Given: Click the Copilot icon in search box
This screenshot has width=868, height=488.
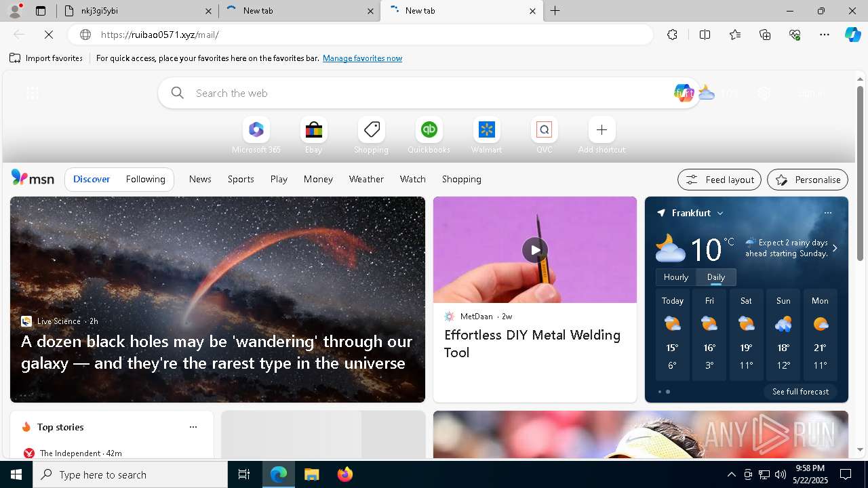Looking at the screenshot, I should 683,93.
